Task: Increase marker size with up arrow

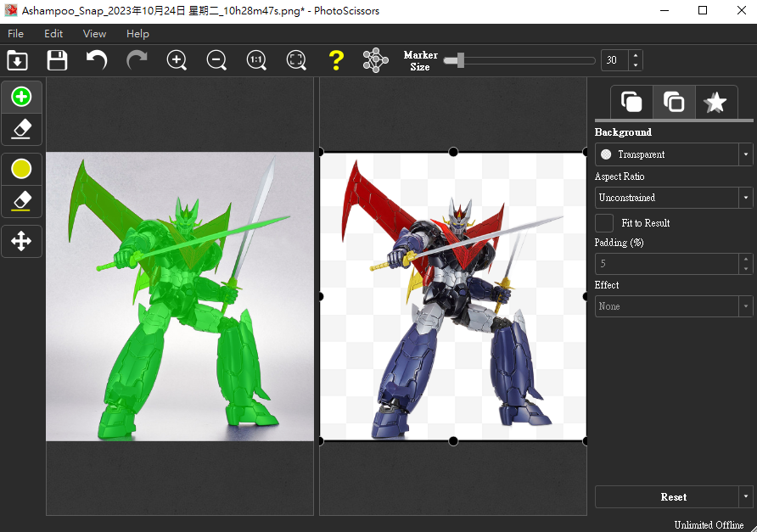Action: click(x=636, y=55)
